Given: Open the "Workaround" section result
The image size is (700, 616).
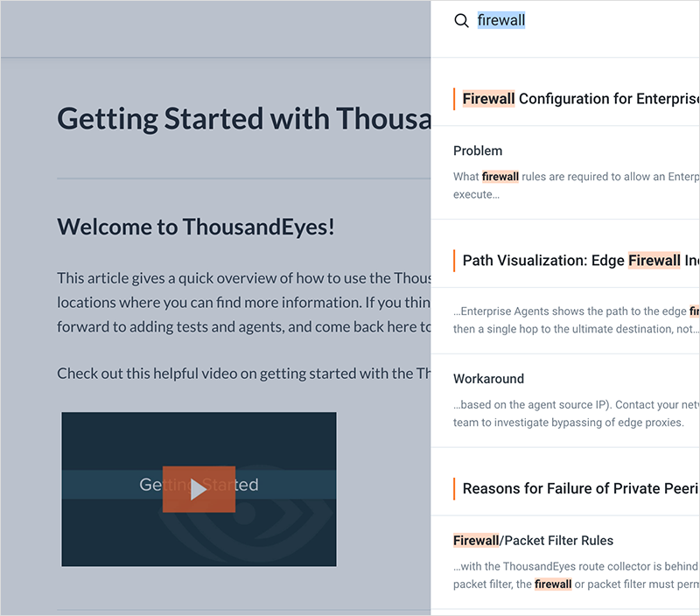Looking at the screenshot, I should tap(488, 379).
